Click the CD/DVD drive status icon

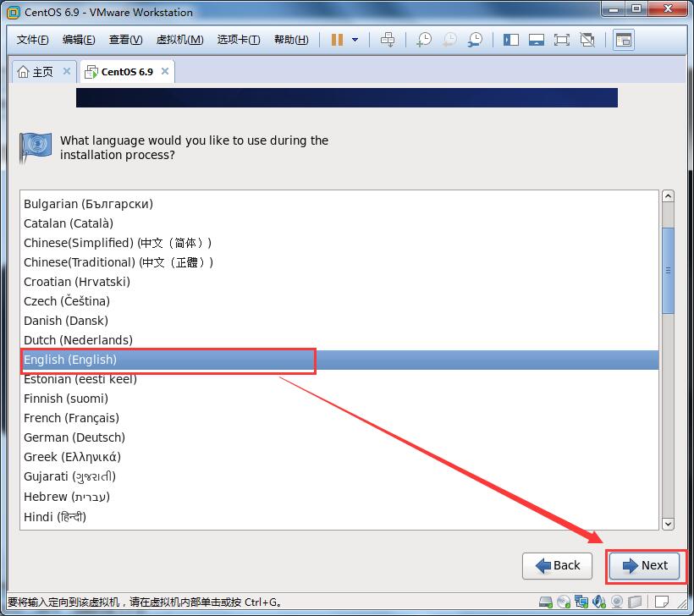[564, 602]
